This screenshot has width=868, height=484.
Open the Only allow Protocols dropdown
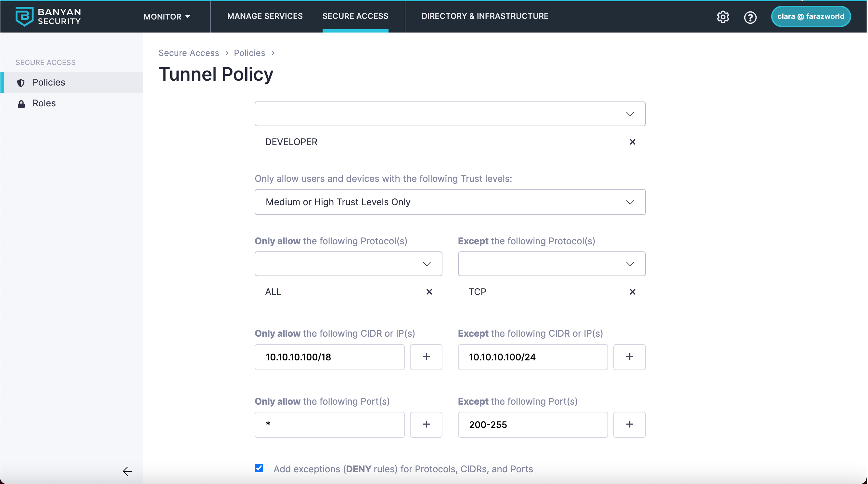point(348,264)
